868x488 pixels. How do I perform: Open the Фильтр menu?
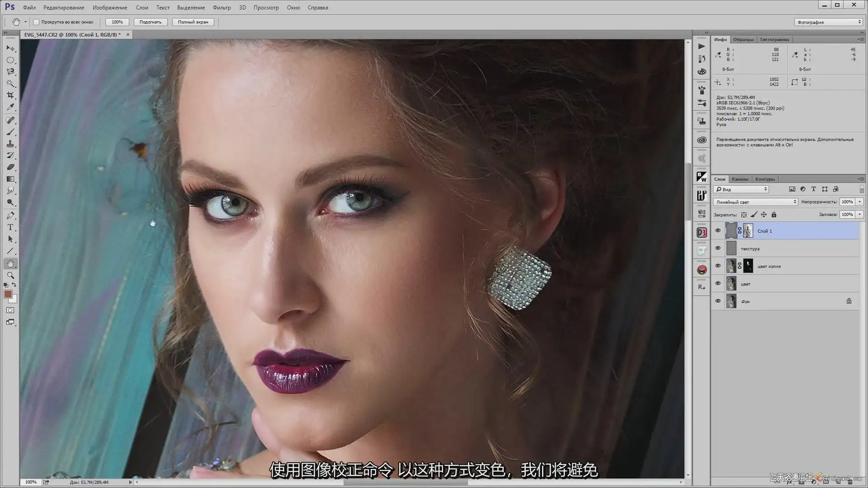[x=222, y=8]
